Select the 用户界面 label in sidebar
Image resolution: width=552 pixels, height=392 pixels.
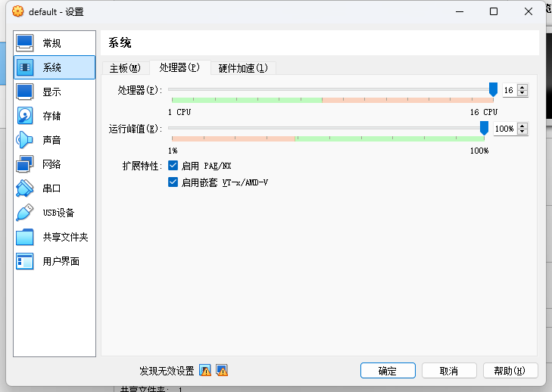(61, 261)
